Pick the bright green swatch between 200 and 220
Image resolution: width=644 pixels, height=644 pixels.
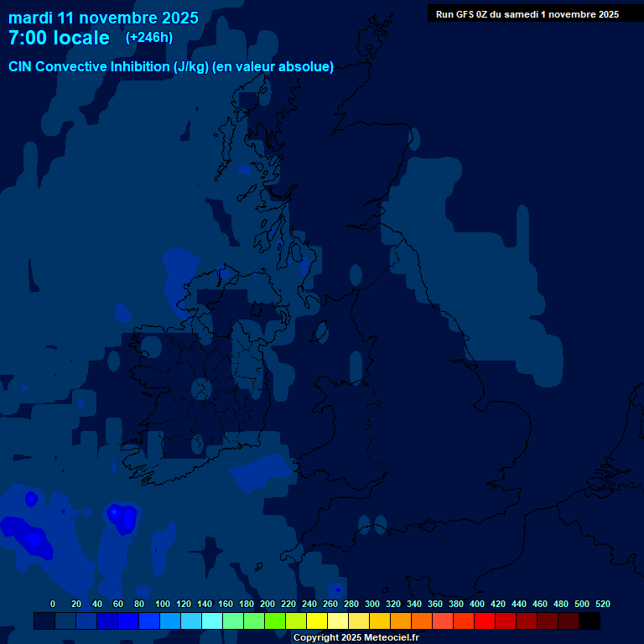(x=274, y=621)
